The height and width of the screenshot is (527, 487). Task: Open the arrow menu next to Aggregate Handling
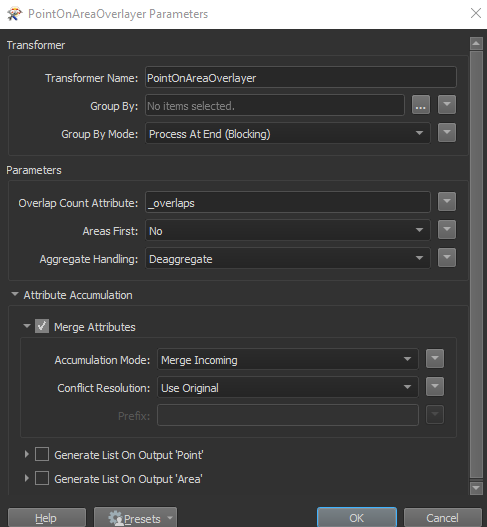coord(447,258)
